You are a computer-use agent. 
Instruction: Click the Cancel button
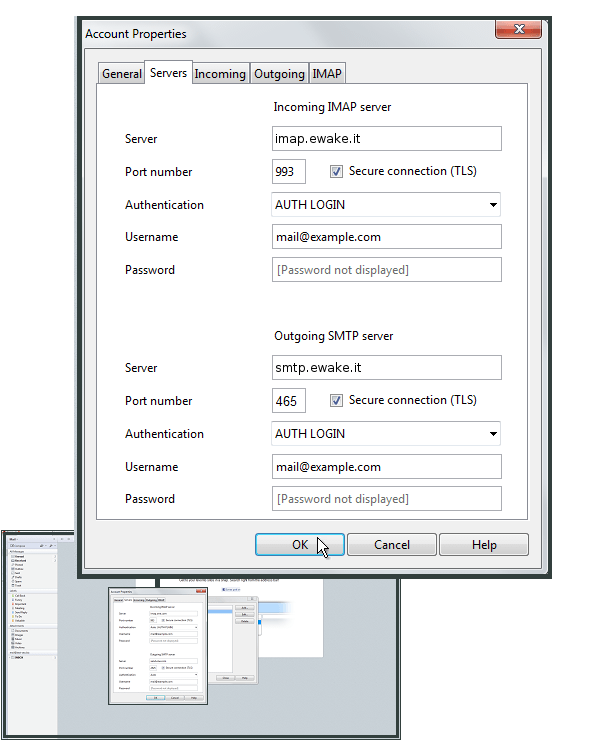point(392,545)
